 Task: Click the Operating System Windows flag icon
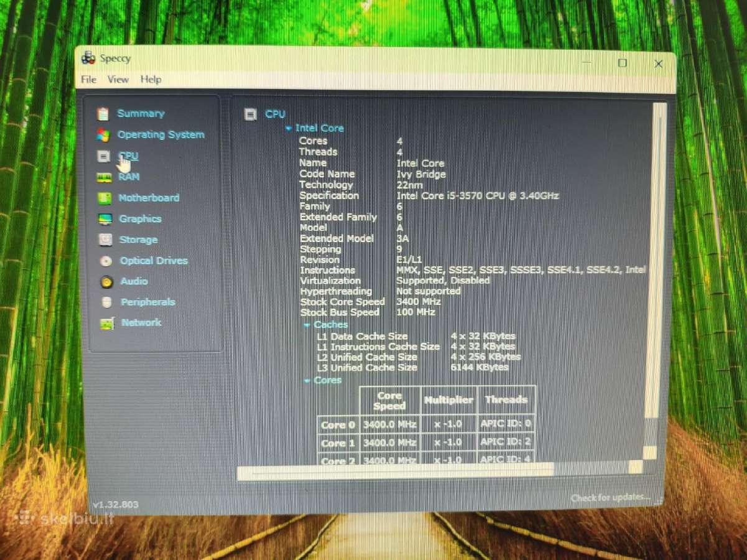click(103, 135)
